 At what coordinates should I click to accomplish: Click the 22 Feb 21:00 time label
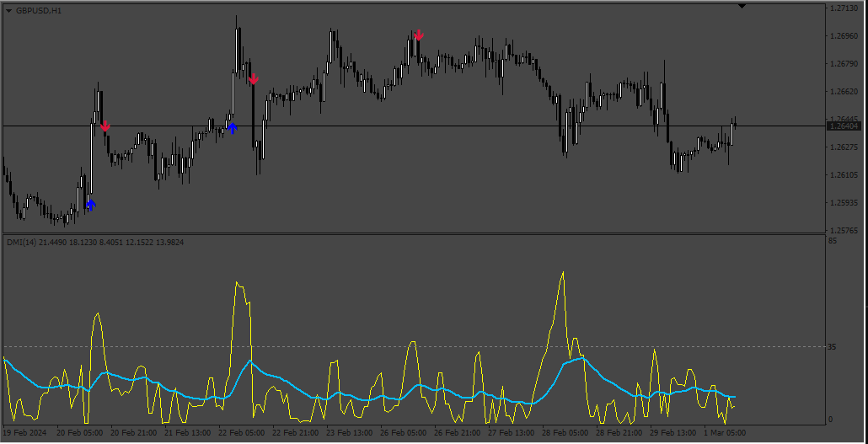coord(295,432)
